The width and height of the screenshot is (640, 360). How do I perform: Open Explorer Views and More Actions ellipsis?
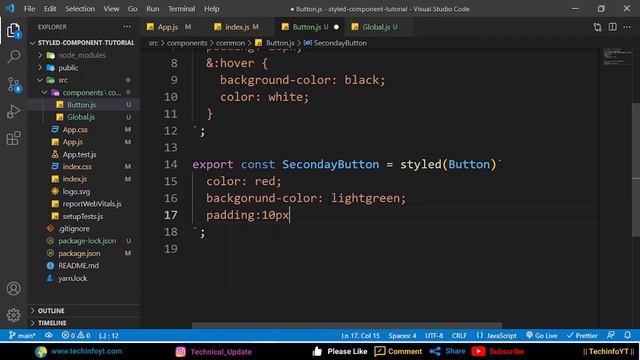point(127,27)
